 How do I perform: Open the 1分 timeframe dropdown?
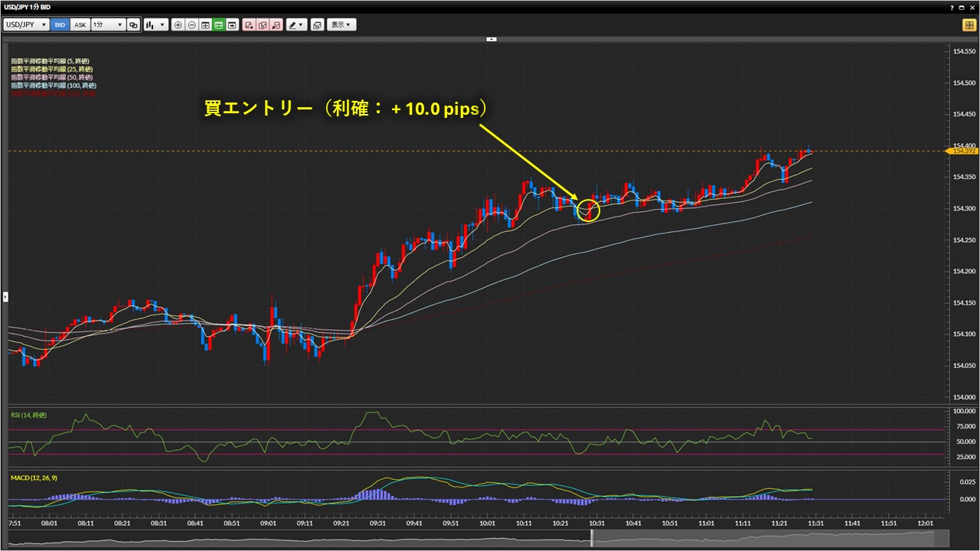coord(107,24)
